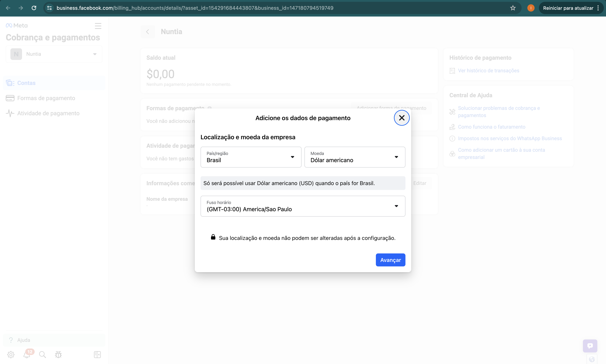Click the Contas sidebar icon
Screen dimensions: 606x364
coord(10,83)
